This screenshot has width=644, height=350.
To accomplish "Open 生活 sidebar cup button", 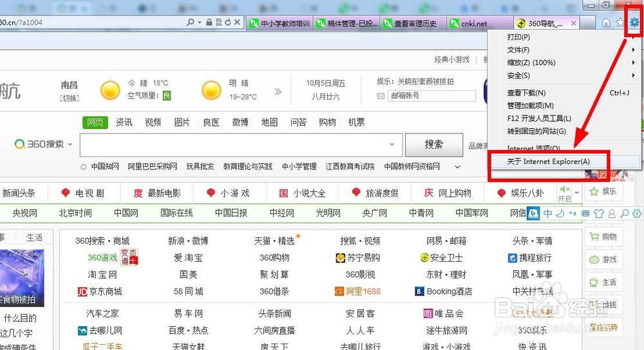I will (x=603, y=282).
